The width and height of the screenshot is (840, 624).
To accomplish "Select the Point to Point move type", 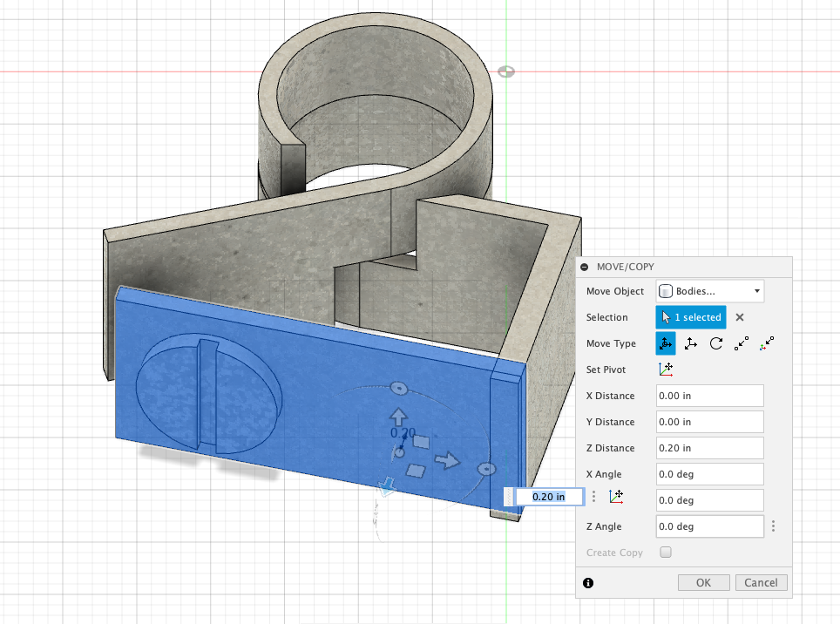I will pos(742,343).
